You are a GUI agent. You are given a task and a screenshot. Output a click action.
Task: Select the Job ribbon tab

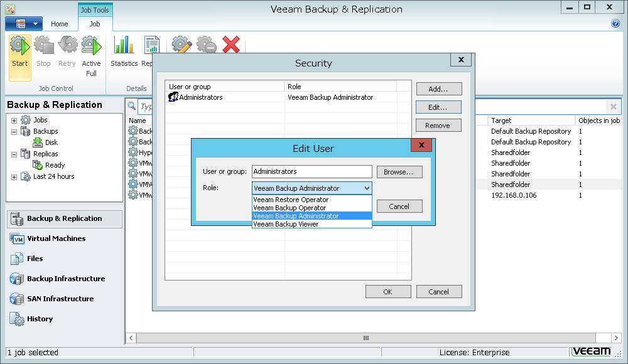click(95, 24)
